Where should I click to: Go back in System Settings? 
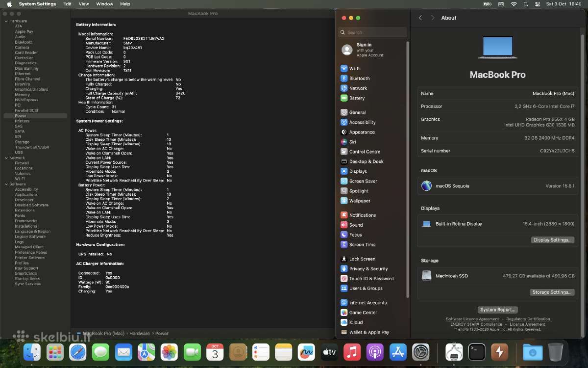coord(420,18)
